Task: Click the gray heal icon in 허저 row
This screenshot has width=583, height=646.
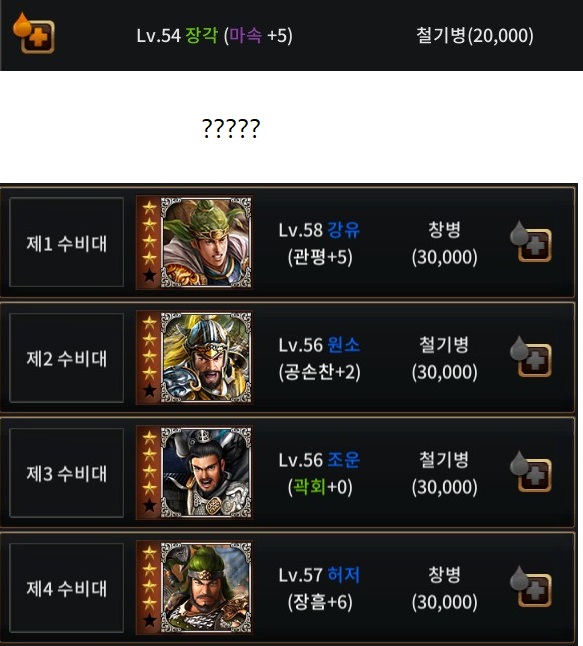Action: click(531, 587)
